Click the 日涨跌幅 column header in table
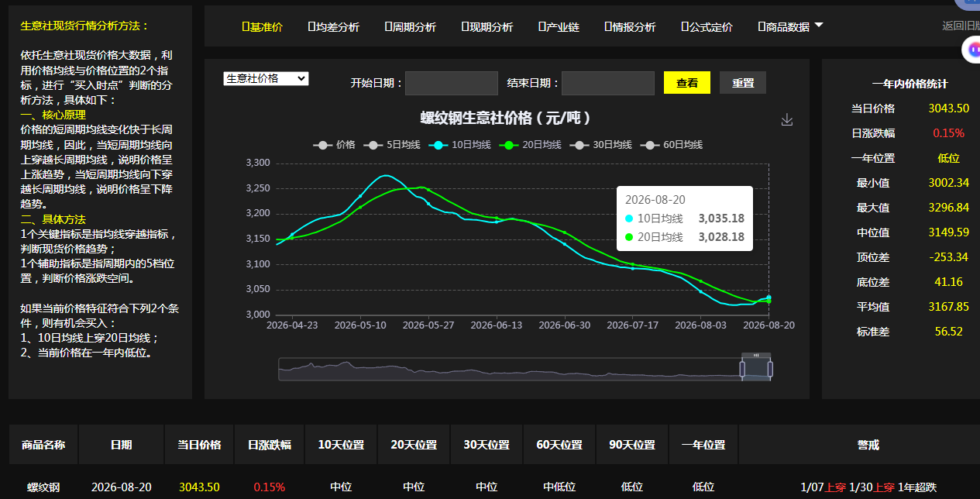980x499 pixels. coord(270,445)
